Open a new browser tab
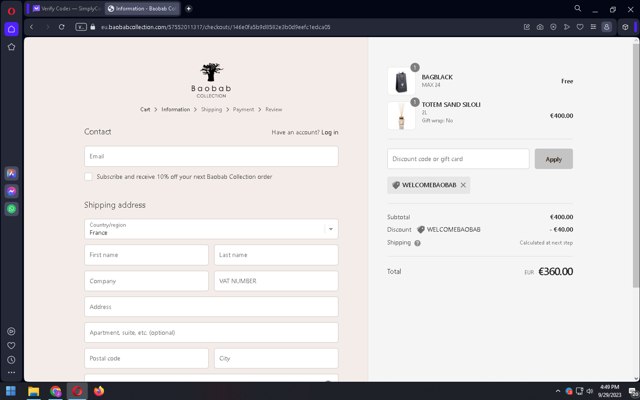This screenshot has height=400, width=640. (189, 9)
